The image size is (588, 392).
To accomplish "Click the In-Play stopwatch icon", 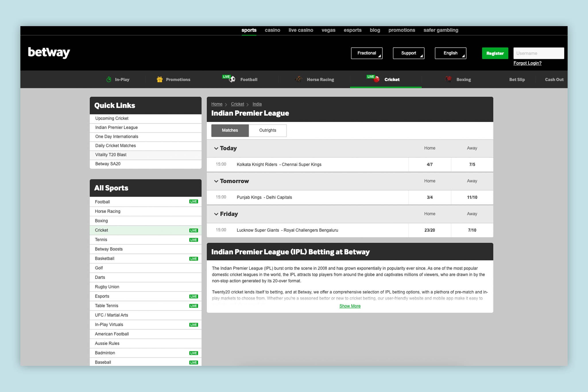I will tap(109, 80).
